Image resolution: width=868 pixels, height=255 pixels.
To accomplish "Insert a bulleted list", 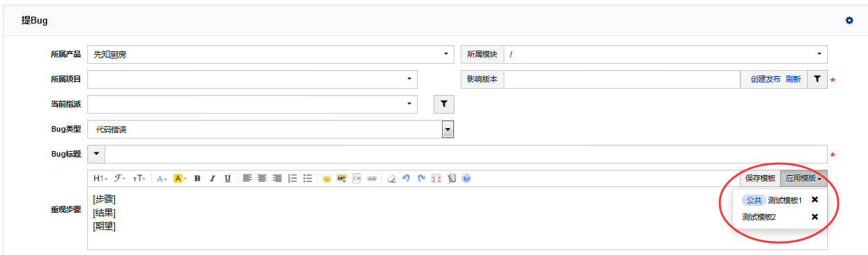I will [308, 178].
